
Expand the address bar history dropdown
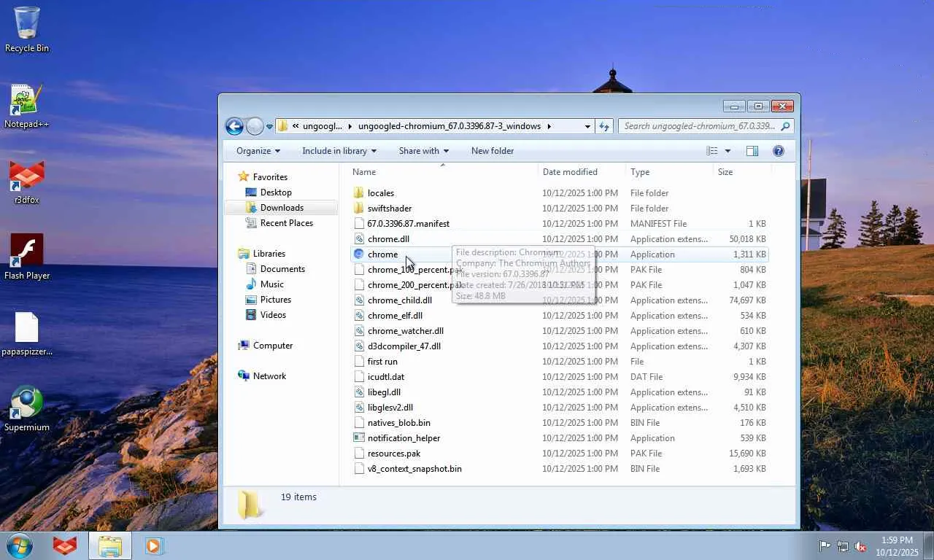(x=587, y=126)
